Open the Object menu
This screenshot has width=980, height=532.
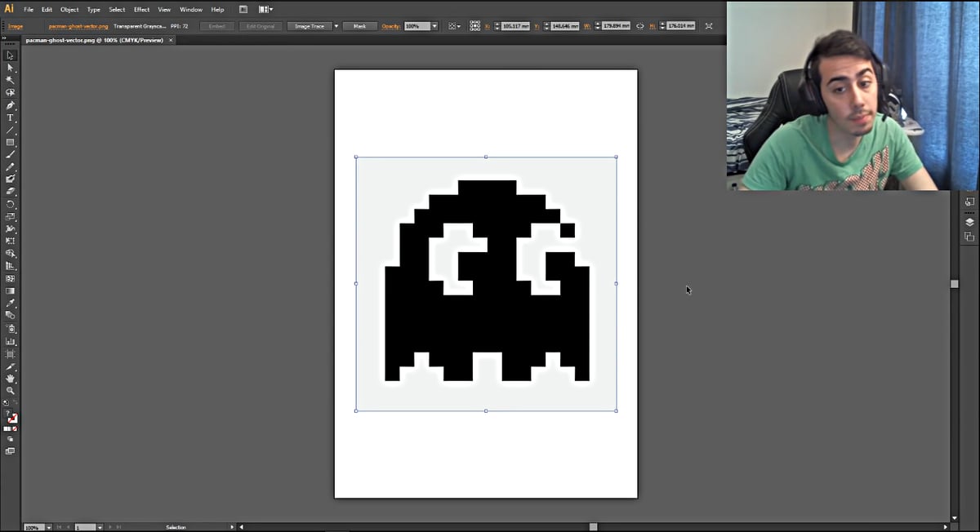[x=69, y=9]
